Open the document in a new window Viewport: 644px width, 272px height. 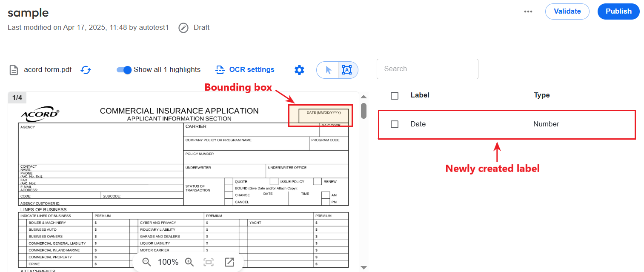(x=229, y=262)
